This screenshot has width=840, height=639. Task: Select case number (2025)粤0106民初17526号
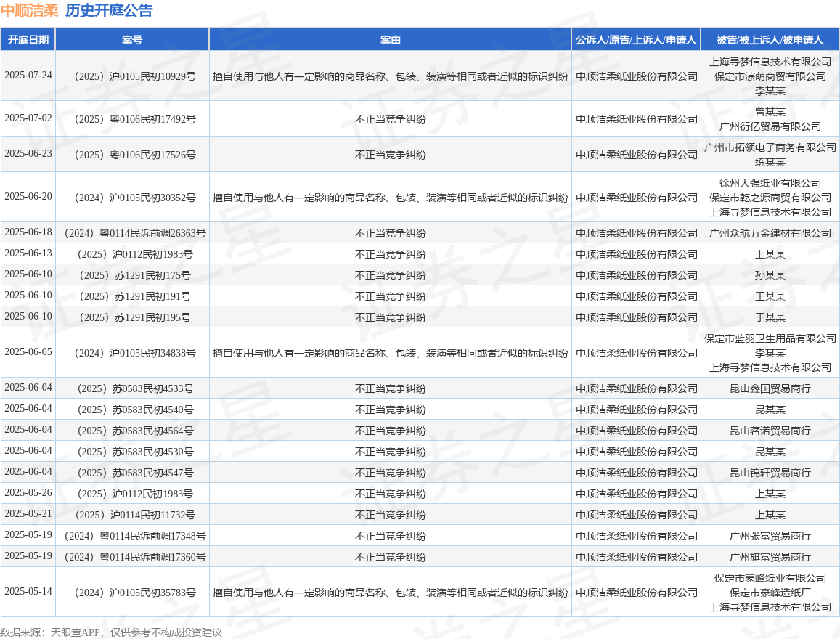(132, 155)
